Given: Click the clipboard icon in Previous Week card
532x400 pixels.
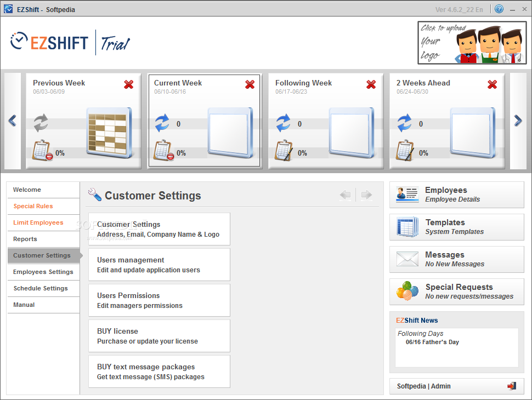Looking at the screenshot, I should 42,150.
